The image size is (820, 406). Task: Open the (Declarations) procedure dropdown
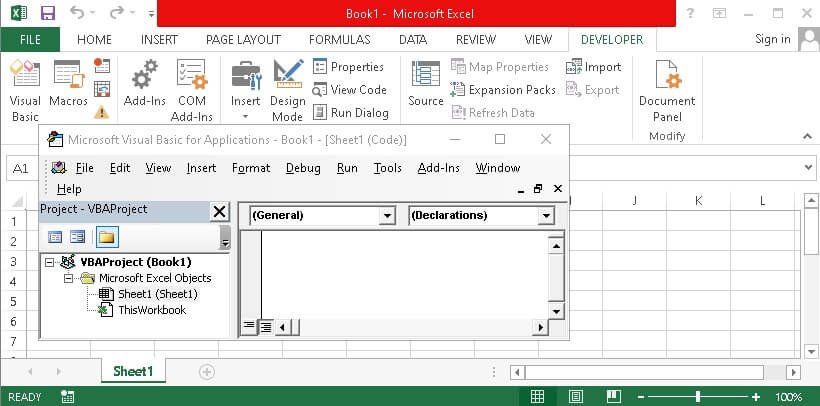[546, 216]
